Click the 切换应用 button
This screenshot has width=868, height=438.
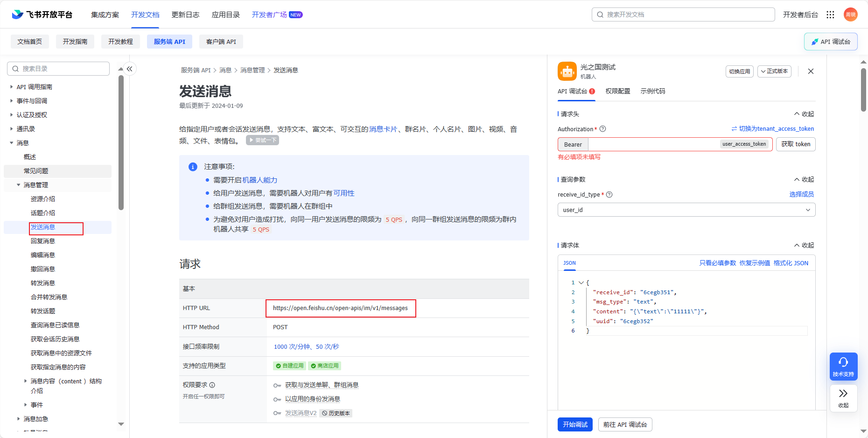pyautogui.click(x=740, y=71)
